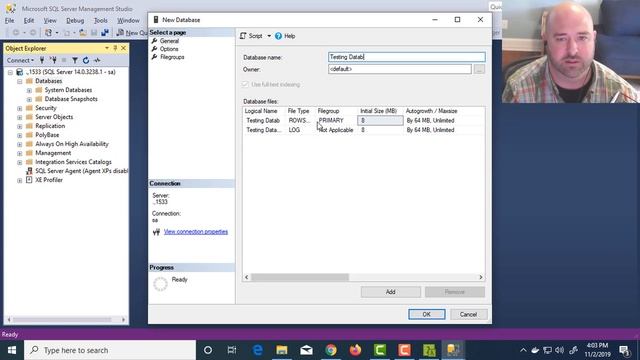Launch Google Chrome from the taskbar

[x=331, y=350]
